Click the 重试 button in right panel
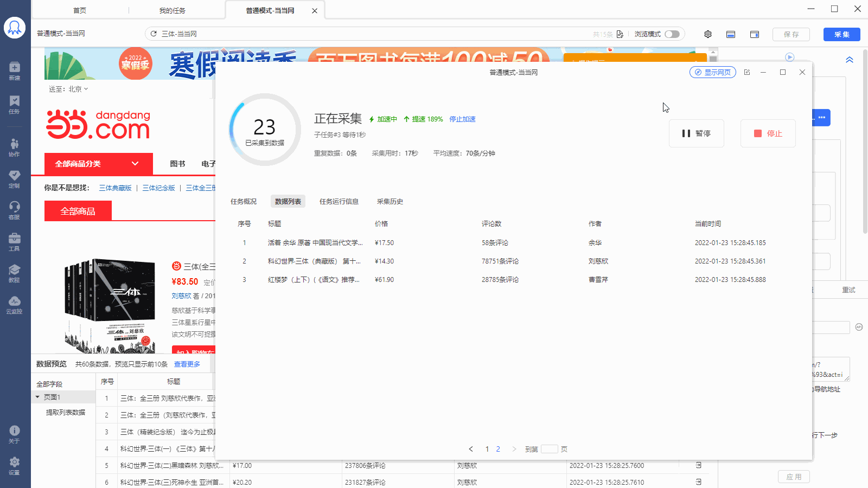The image size is (868, 488). (848, 290)
